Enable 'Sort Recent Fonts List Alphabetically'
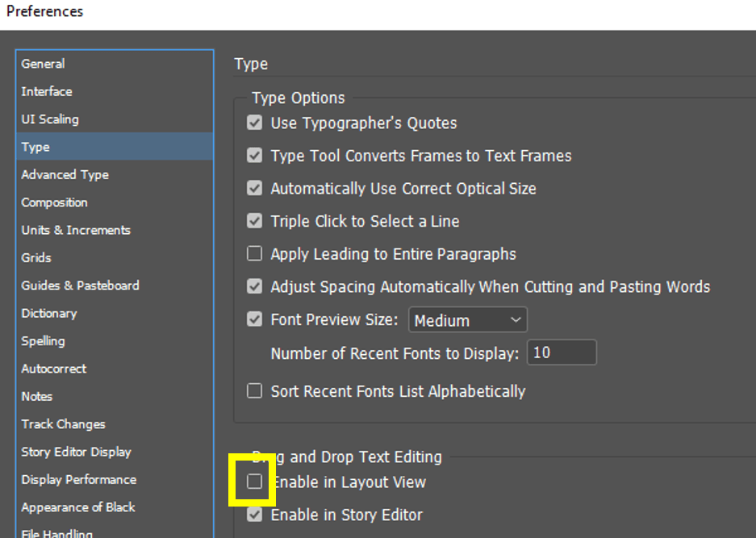This screenshot has height=538, width=756. [254, 390]
